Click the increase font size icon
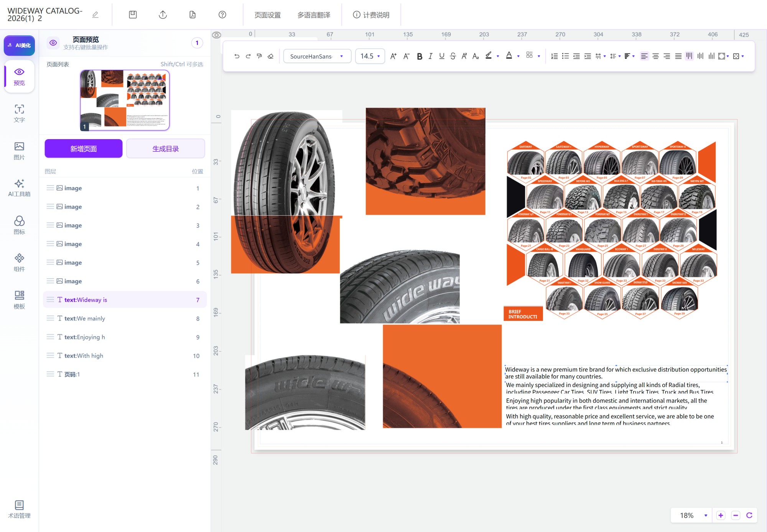 [393, 56]
